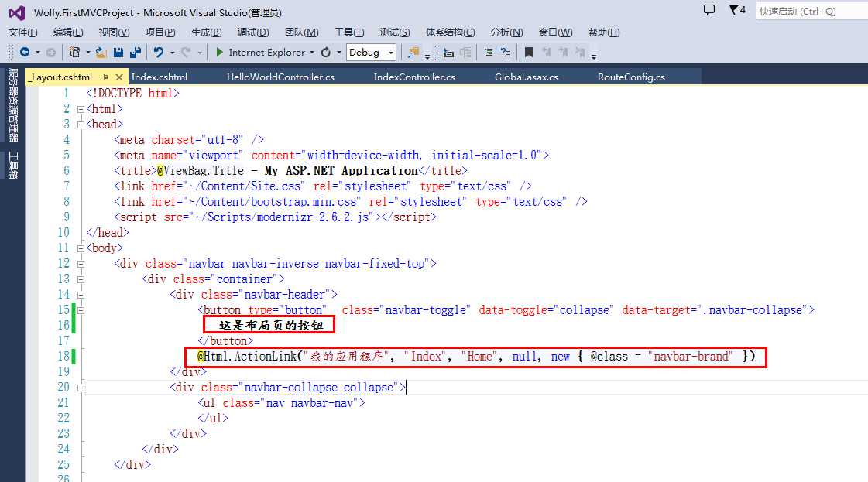Switch to the IndexController.cs tab
Viewport: 868px width, 482px height.
coord(414,77)
